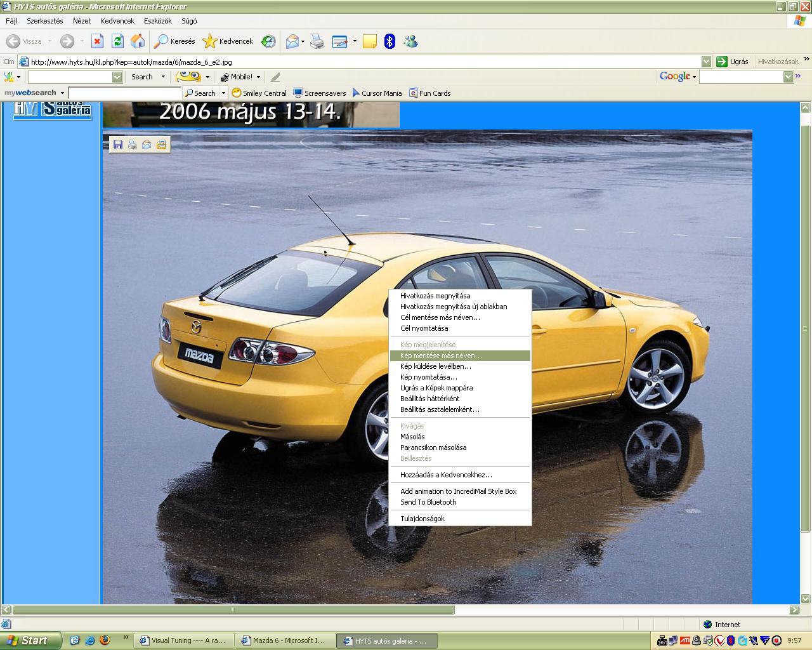This screenshot has height=650, width=812.
Task: Click the highlighter pencil toolbar icon
Action: [275, 77]
